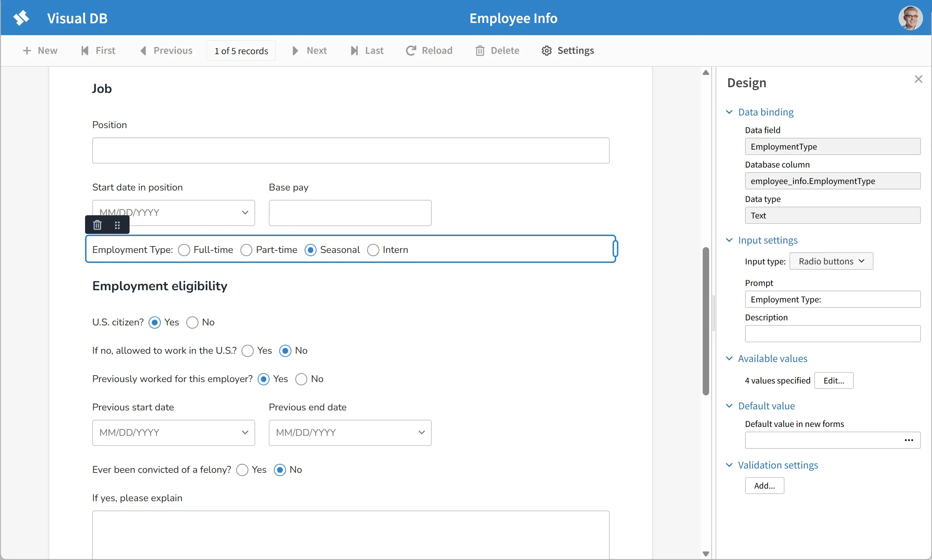Screen dimensions: 932x560
Task: Open the Input type Radio buttons dropdown
Action: coord(831,261)
